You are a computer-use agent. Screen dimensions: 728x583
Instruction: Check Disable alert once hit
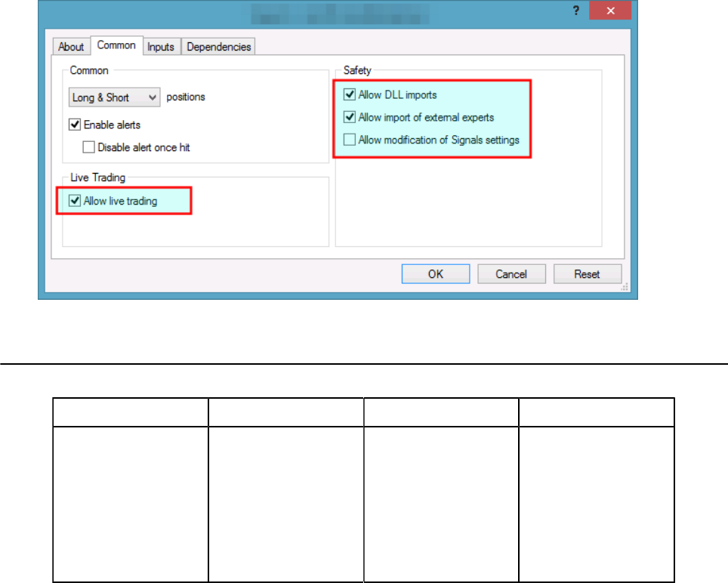coord(88,147)
